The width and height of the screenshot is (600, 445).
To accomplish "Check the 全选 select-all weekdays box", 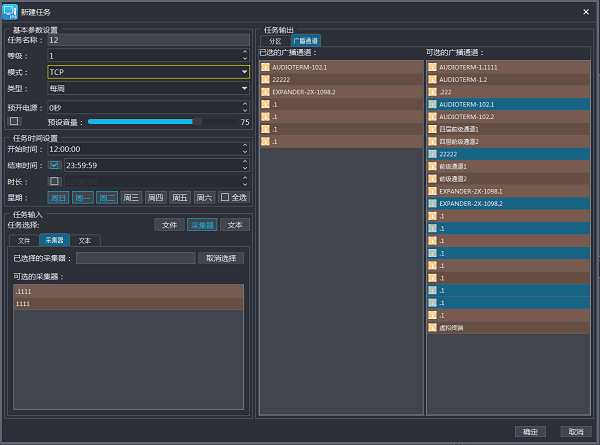I will (x=224, y=197).
